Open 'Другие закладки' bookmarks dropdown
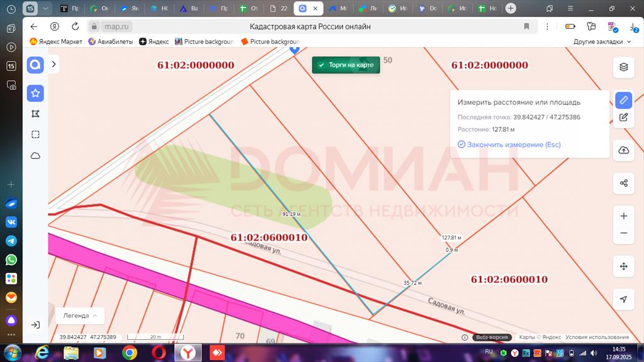644x362 pixels. coord(602,41)
